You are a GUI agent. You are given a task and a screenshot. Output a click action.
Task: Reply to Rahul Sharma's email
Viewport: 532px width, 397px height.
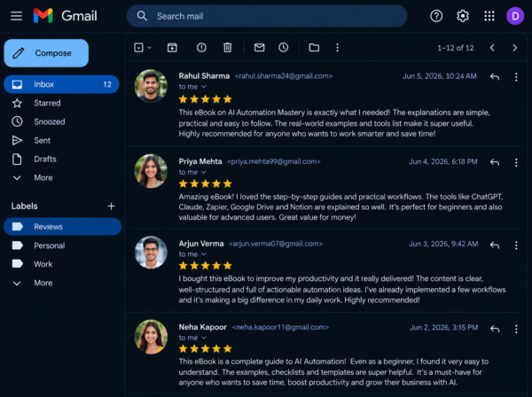pos(495,77)
